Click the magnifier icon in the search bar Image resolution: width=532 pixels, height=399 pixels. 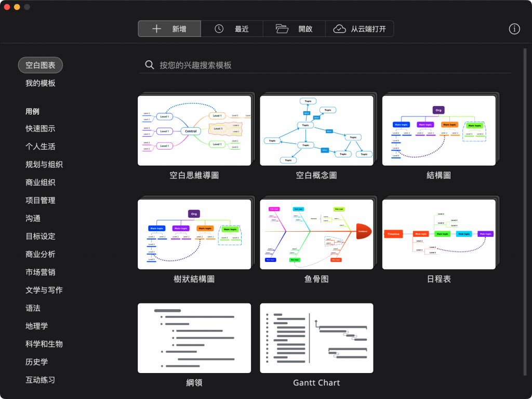coord(150,64)
